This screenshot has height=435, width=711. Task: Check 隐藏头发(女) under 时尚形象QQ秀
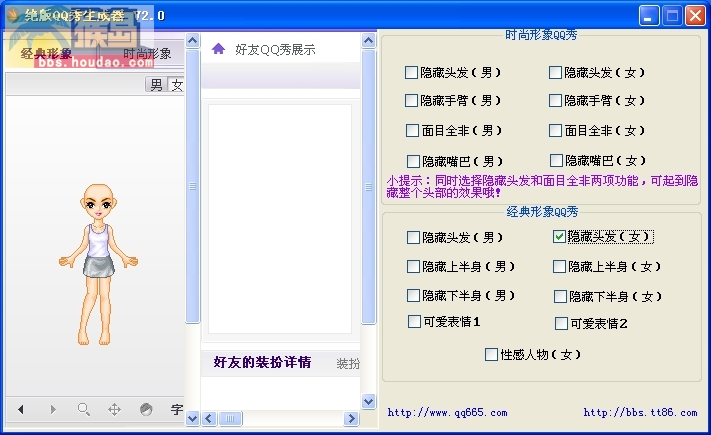555,73
